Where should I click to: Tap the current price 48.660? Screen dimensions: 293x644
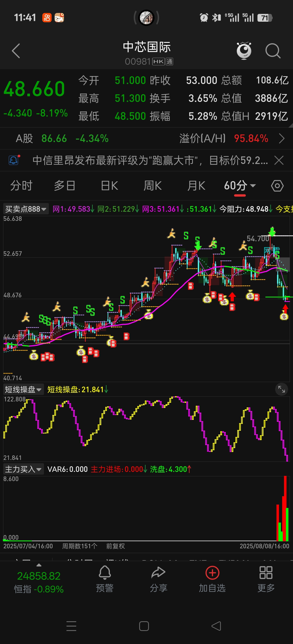tap(34, 89)
